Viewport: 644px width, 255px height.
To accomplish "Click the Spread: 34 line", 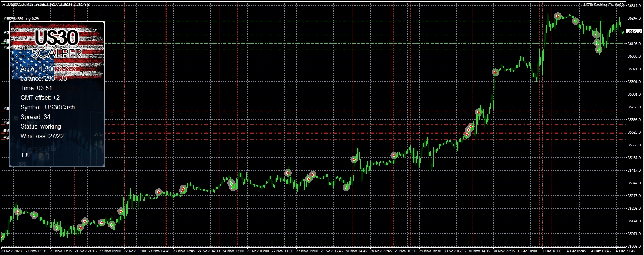I will tap(35, 117).
